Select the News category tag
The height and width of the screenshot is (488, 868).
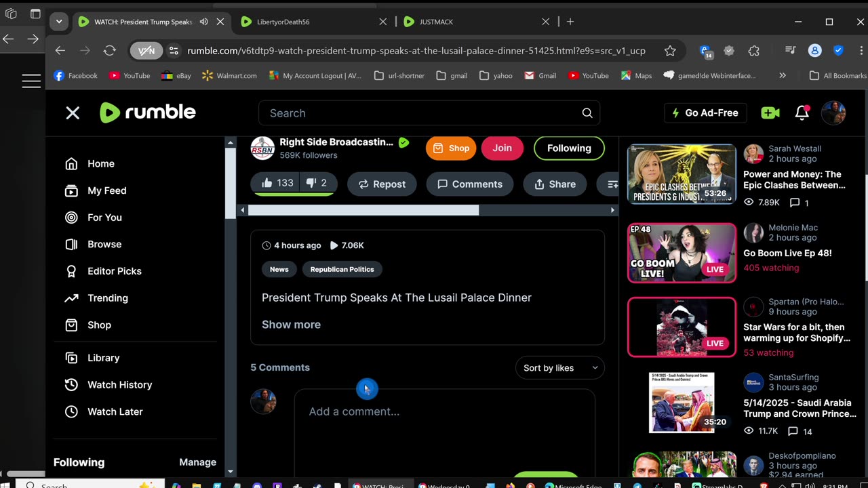[279, 270]
